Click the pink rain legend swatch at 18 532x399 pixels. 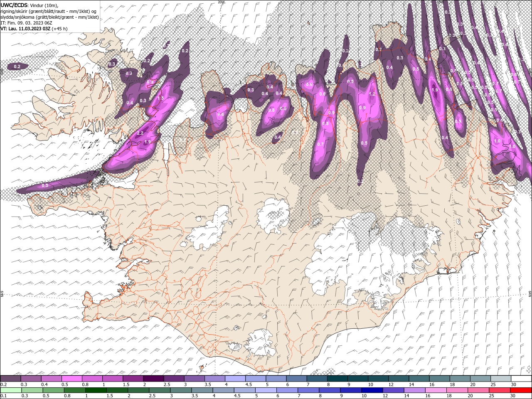(457, 390)
